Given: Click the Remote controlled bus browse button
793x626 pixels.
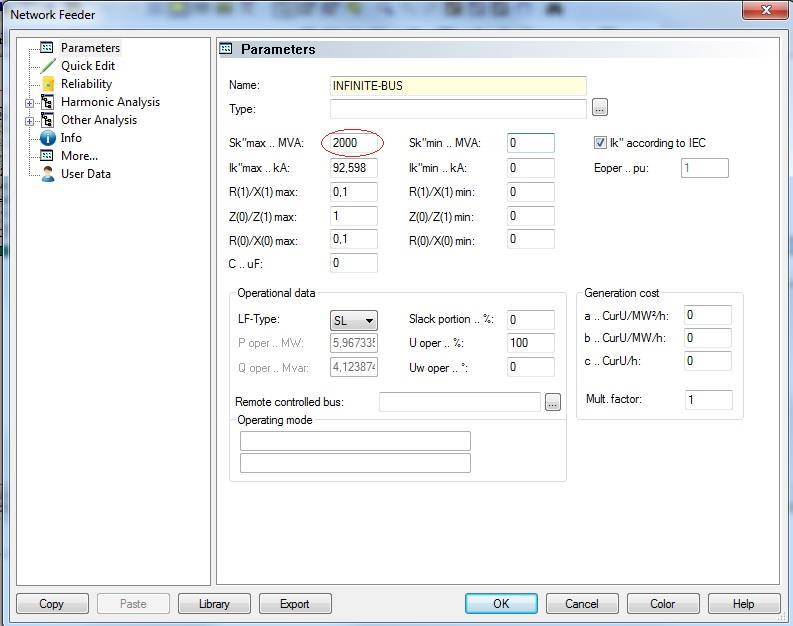Looking at the screenshot, I should pos(553,403).
